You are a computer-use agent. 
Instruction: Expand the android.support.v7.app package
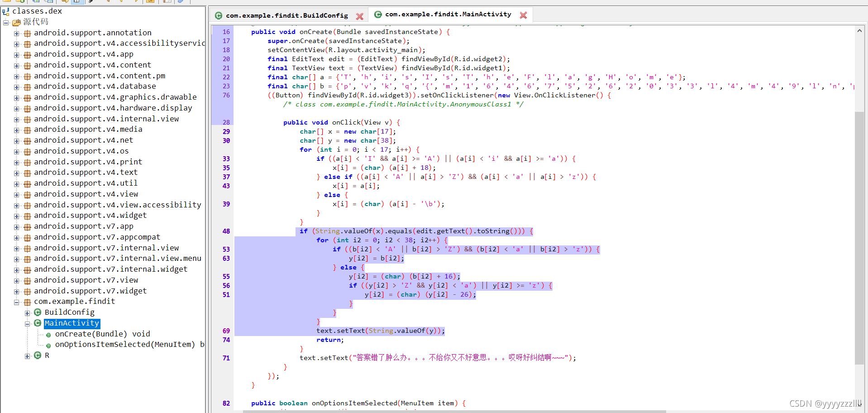tap(16, 227)
